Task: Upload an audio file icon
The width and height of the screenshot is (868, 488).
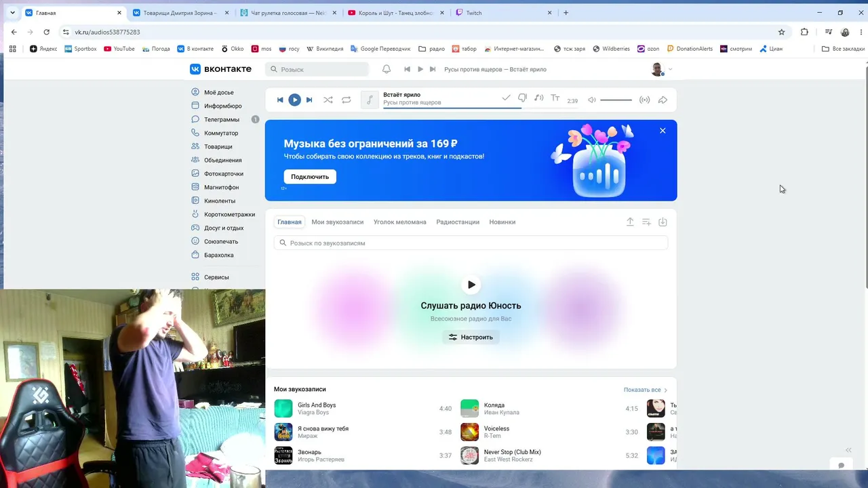Action: (x=630, y=222)
